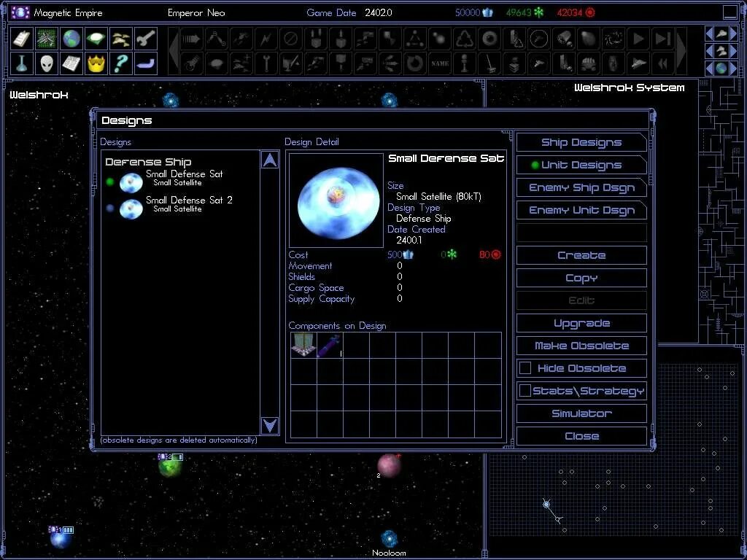Click the recycle scrap command icon
The height and width of the screenshot is (560, 747).
(x=464, y=39)
